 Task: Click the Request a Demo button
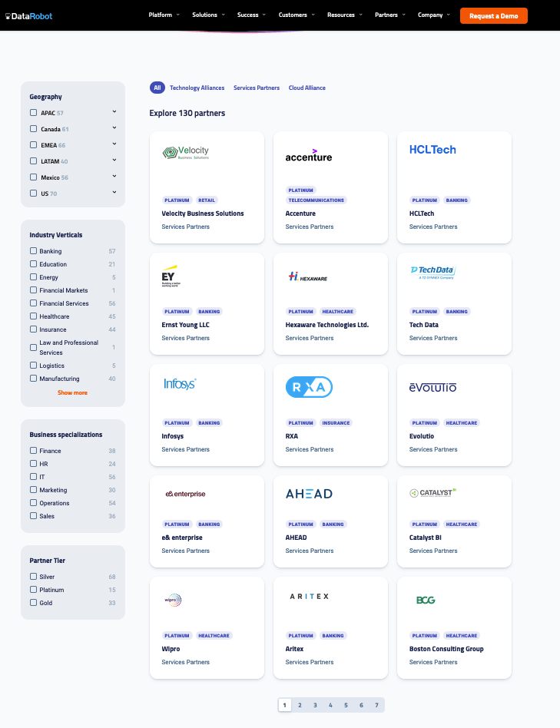[494, 16]
